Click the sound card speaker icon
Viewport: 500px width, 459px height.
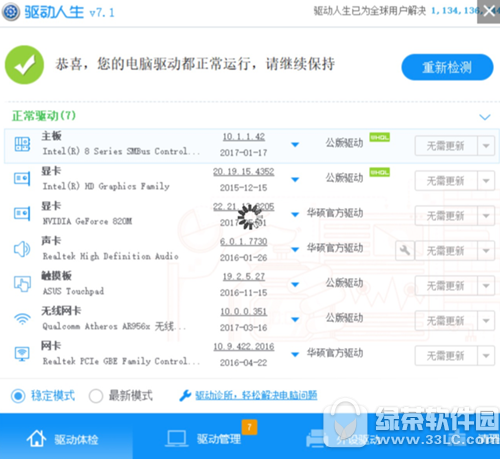22,249
